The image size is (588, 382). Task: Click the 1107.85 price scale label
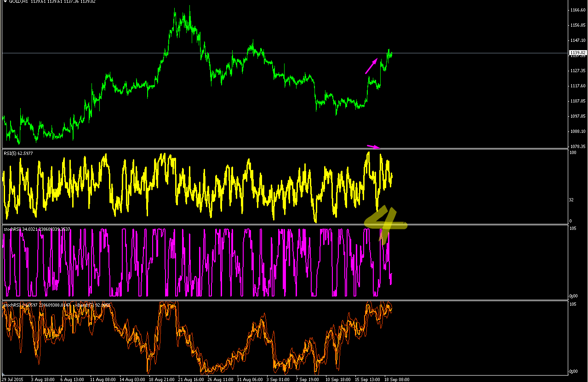(x=577, y=101)
